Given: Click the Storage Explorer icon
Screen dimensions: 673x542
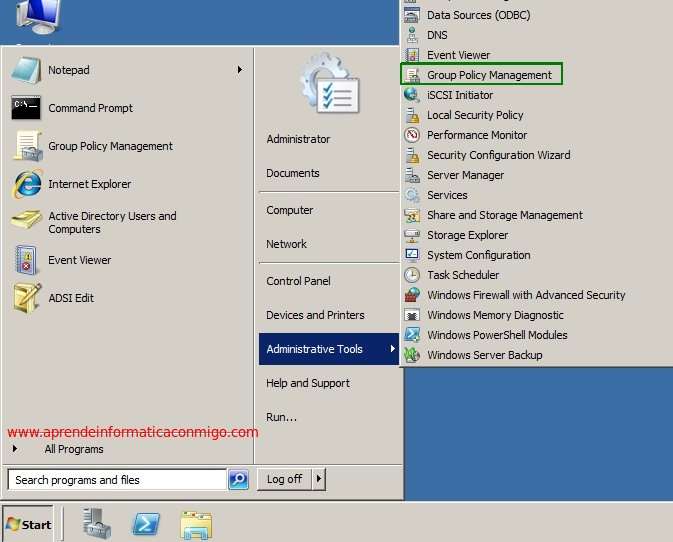Looking at the screenshot, I should [x=412, y=235].
